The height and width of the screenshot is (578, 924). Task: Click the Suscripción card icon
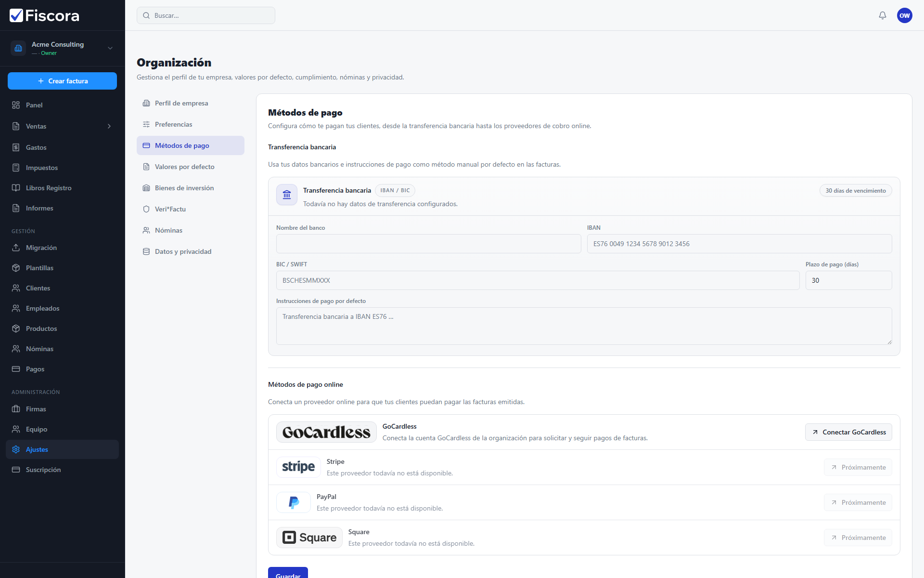tap(16, 470)
